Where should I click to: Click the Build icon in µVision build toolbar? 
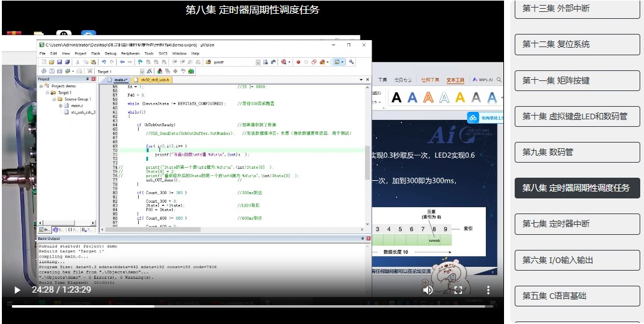click(x=51, y=72)
